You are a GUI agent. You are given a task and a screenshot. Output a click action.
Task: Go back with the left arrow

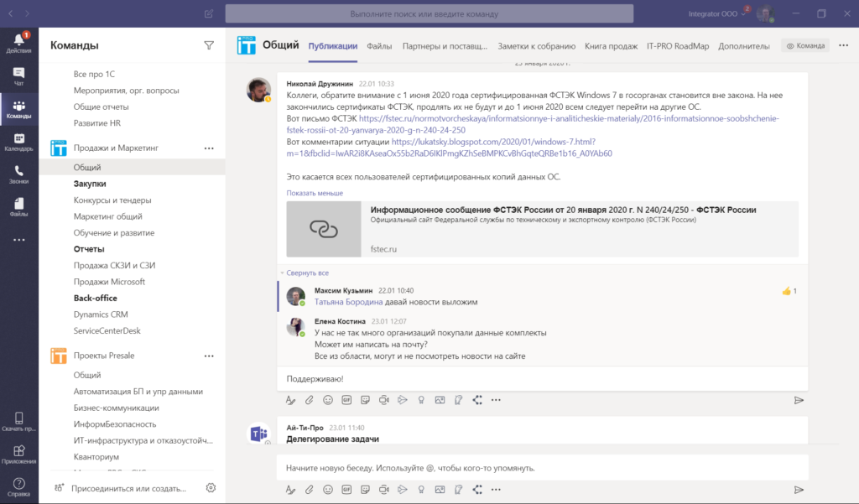pyautogui.click(x=11, y=13)
